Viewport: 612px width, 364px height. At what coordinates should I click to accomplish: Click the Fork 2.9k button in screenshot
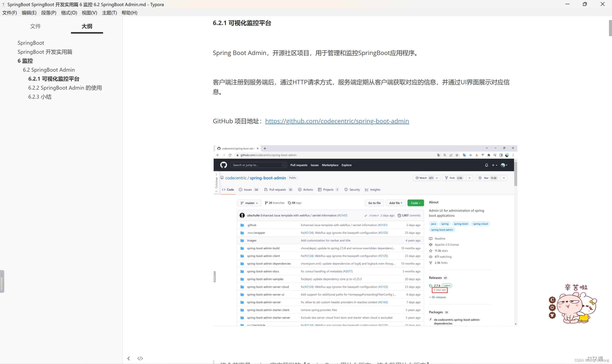tap(454, 178)
